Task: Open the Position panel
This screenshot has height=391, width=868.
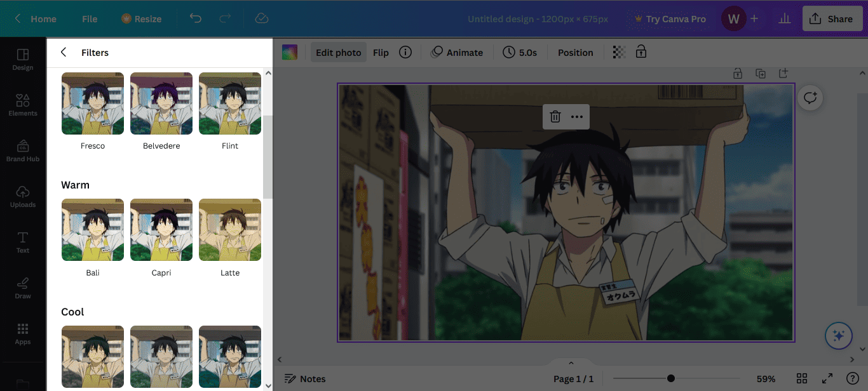Action: pos(576,53)
